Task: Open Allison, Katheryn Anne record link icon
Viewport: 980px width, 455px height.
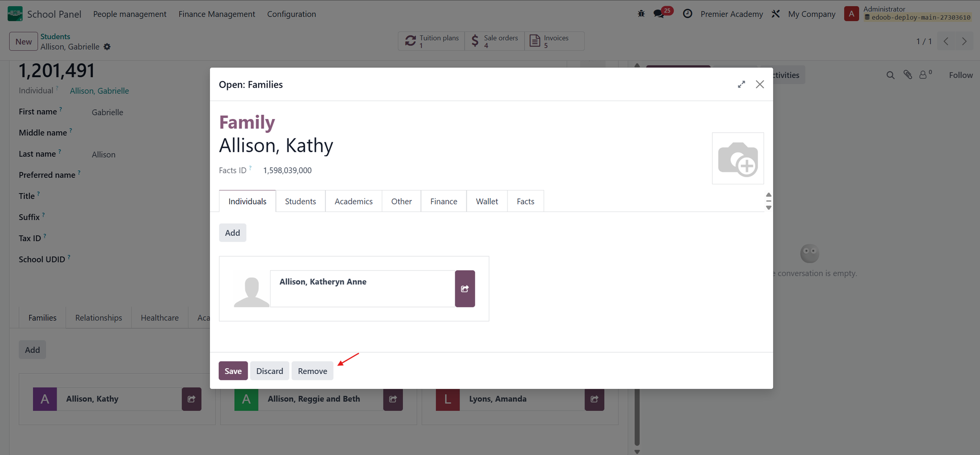Action: coord(464,289)
